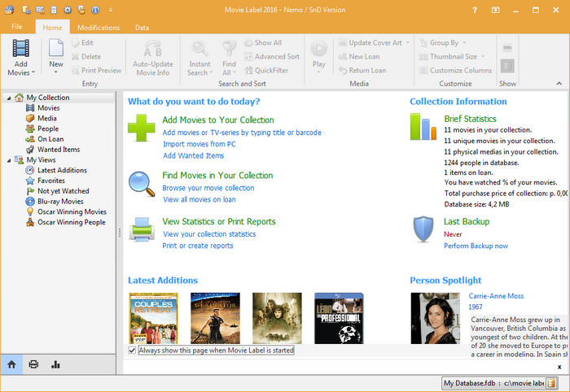The height and width of the screenshot is (392, 570).
Task: Click Print or create reports link
Action: tap(198, 246)
